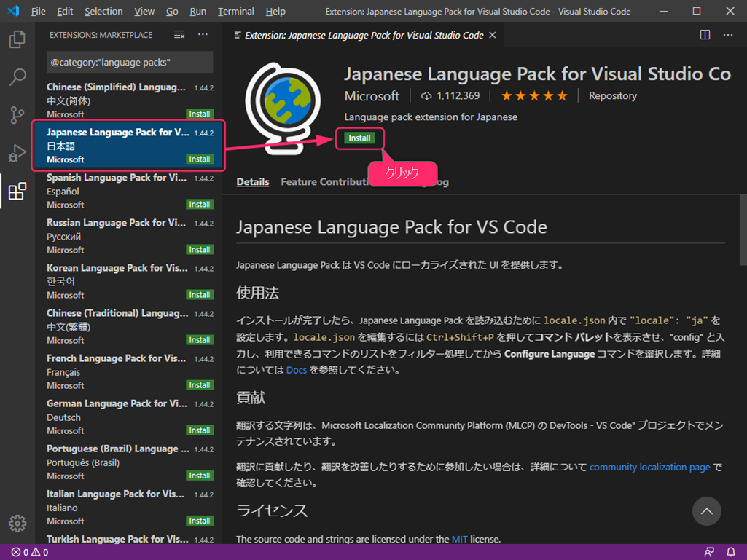Select French Language Pack list entry
Image resolution: width=747 pixels, height=560 pixels.
(130, 372)
